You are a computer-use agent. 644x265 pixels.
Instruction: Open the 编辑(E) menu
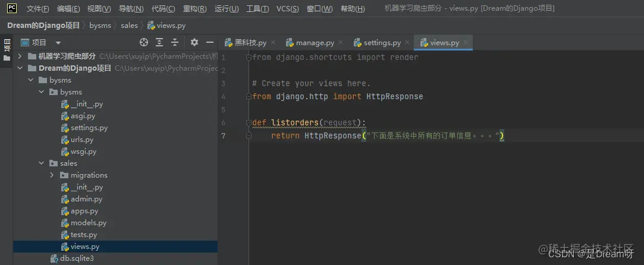pyautogui.click(x=68, y=8)
